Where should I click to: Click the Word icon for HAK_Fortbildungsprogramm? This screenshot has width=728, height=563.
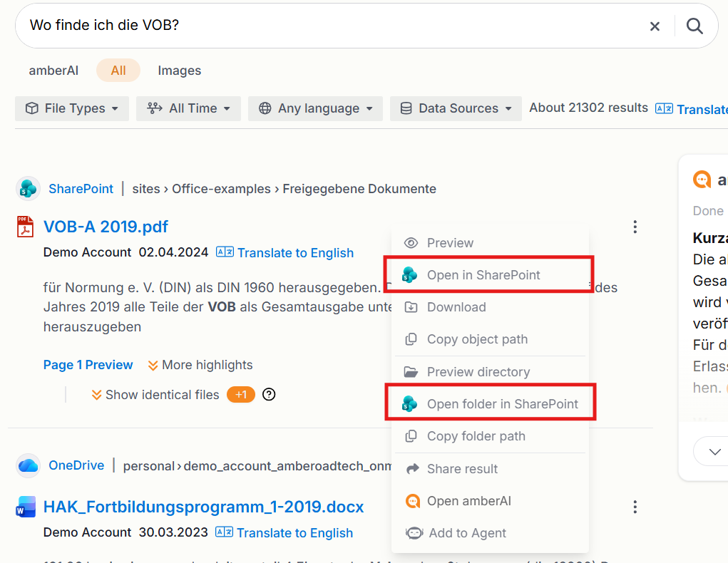coord(26,507)
